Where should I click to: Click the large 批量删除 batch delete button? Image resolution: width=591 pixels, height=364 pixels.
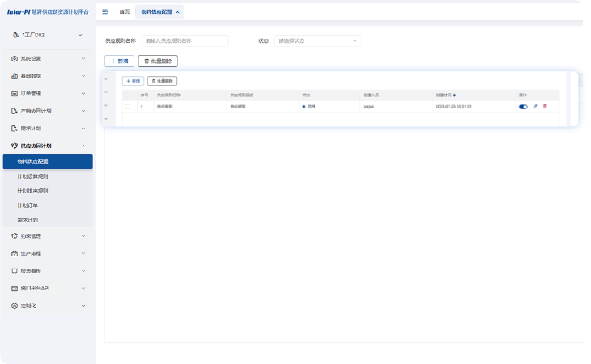158,61
